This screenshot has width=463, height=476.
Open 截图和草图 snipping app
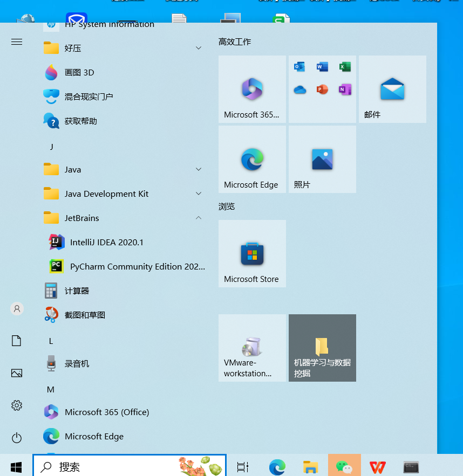pos(123,315)
